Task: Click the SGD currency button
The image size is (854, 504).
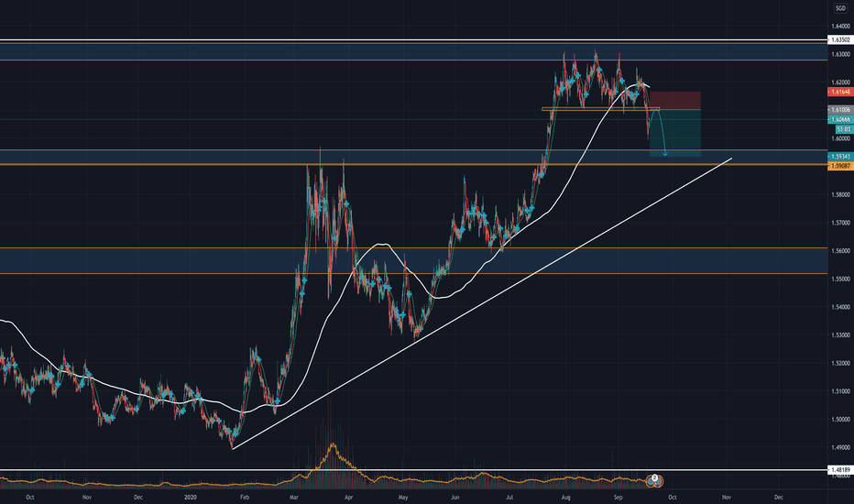Action: pyautogui.click(x=841, y=7)
